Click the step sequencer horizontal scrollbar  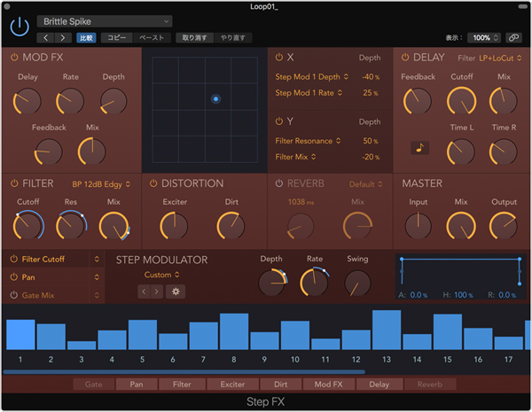point(184,372)
